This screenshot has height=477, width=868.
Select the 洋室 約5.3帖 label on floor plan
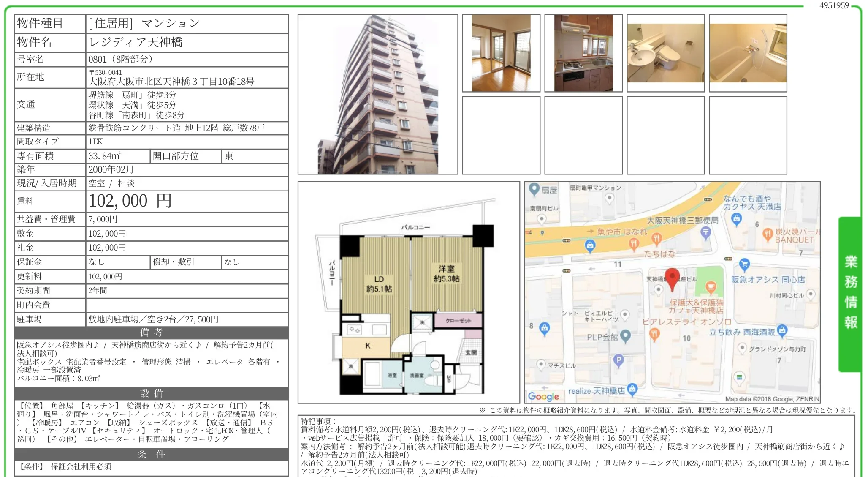(447, 274)
